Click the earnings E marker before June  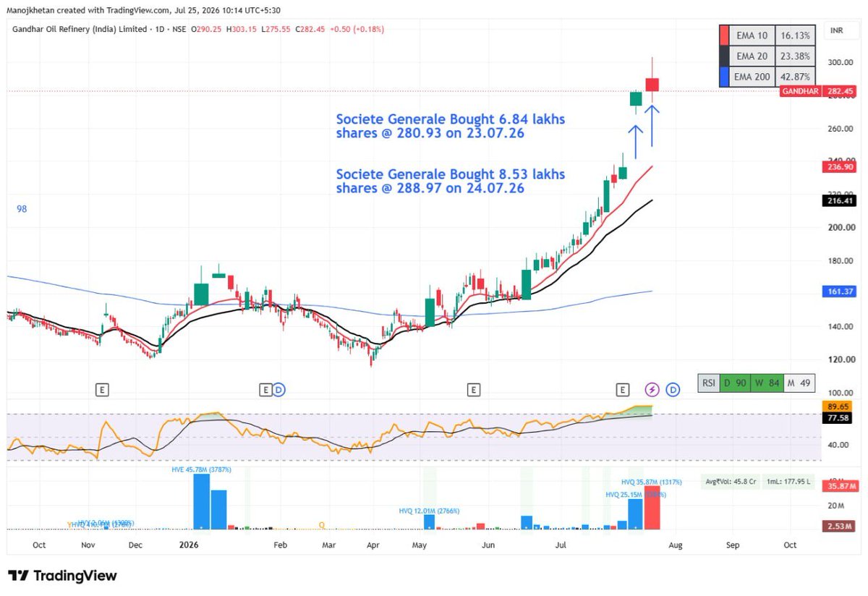pyautogui.click(x=473, y=390)
